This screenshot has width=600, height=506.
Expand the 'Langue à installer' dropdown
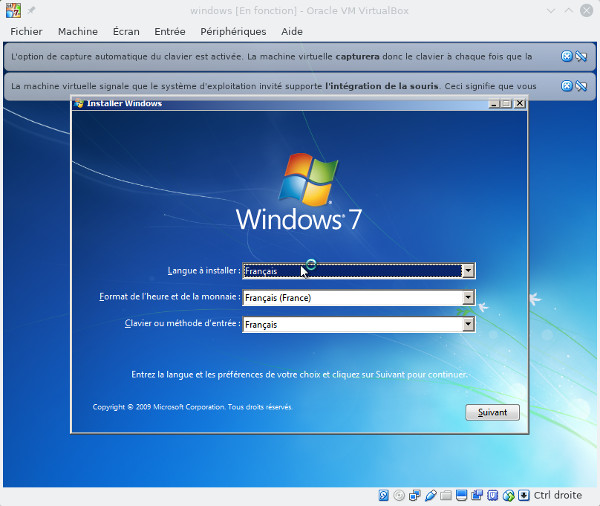tap(468, 271)
